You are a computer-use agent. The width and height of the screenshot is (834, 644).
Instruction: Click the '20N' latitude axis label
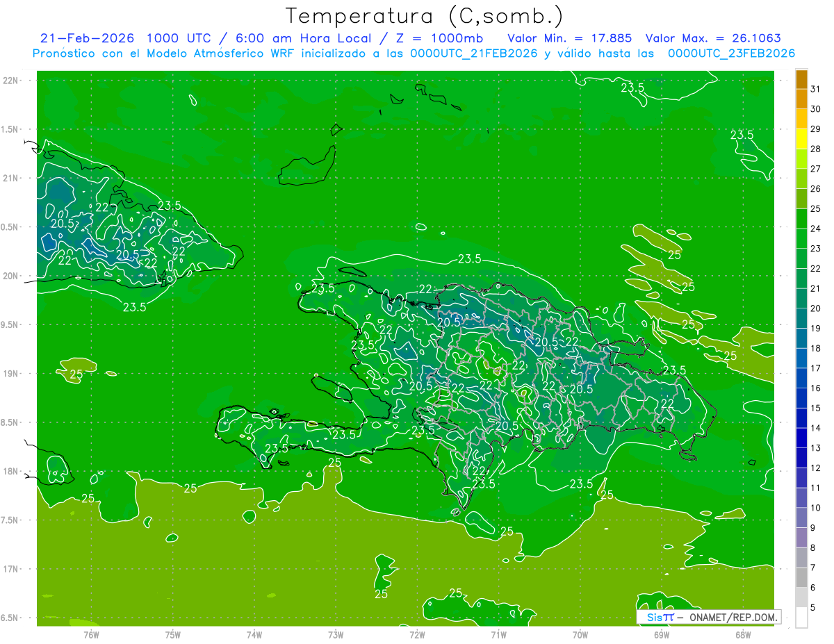pos(10,276)
